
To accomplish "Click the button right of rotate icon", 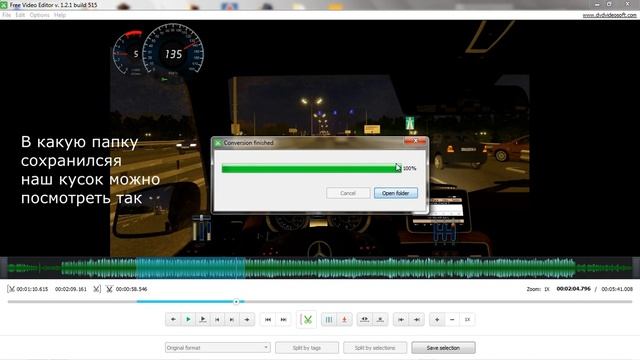I will [380, 320].
